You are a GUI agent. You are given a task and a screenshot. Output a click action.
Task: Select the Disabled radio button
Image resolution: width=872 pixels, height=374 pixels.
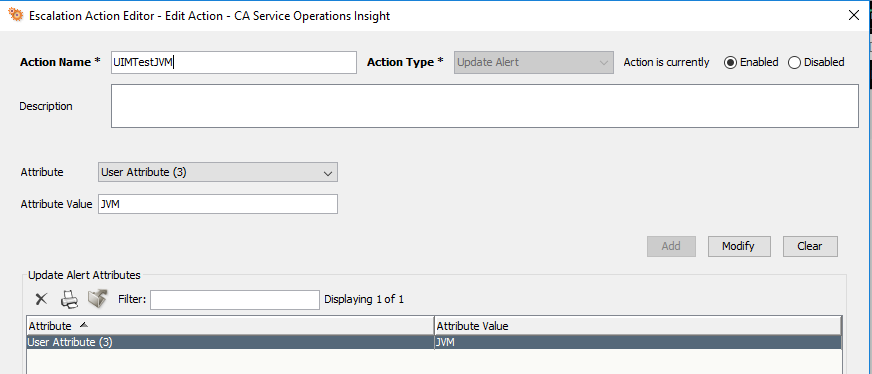coord(794,63)
